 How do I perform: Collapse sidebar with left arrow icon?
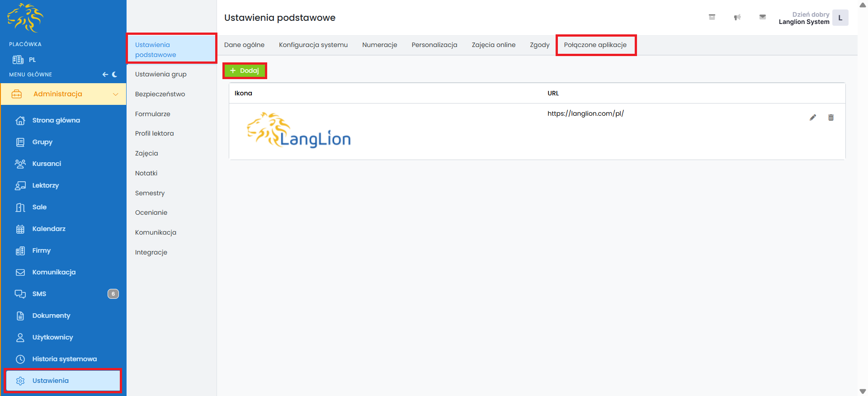click(105, 75)
